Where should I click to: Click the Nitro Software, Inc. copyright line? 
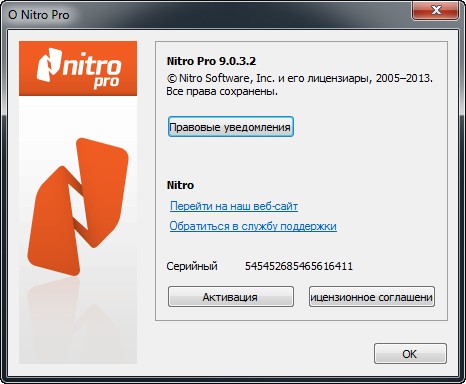click(x=299, y=78)
